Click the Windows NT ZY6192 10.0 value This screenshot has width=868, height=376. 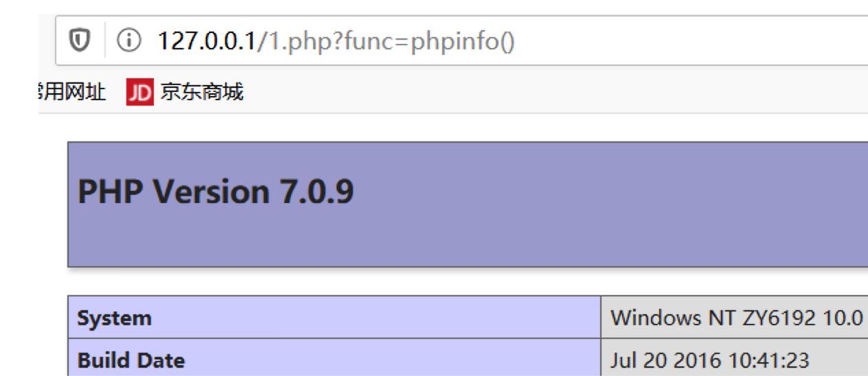click(x=736, y=318)
